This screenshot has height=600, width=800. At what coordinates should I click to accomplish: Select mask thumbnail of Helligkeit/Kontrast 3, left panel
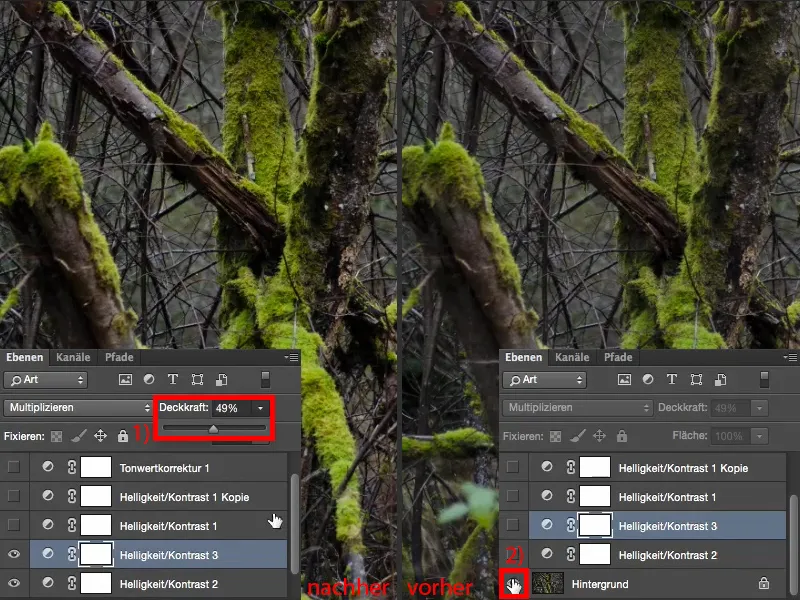click(x=96, y=554)
